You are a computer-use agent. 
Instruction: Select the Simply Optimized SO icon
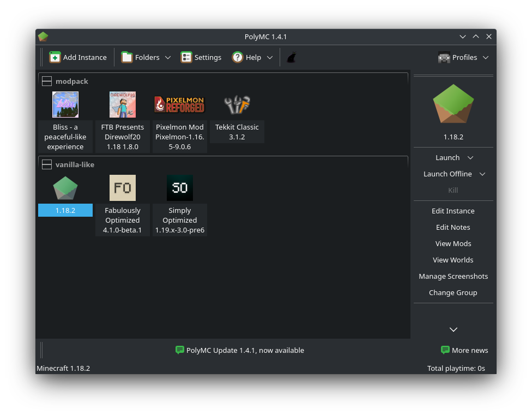click(x=179, y=188)
